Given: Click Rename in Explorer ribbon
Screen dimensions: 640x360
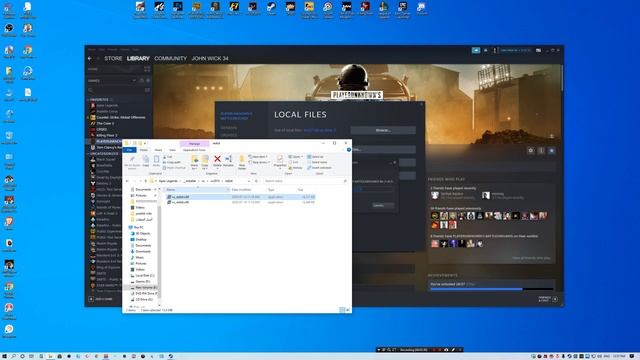Looking at the screenshot, I should pyautogui.click(x=228, y=161).
